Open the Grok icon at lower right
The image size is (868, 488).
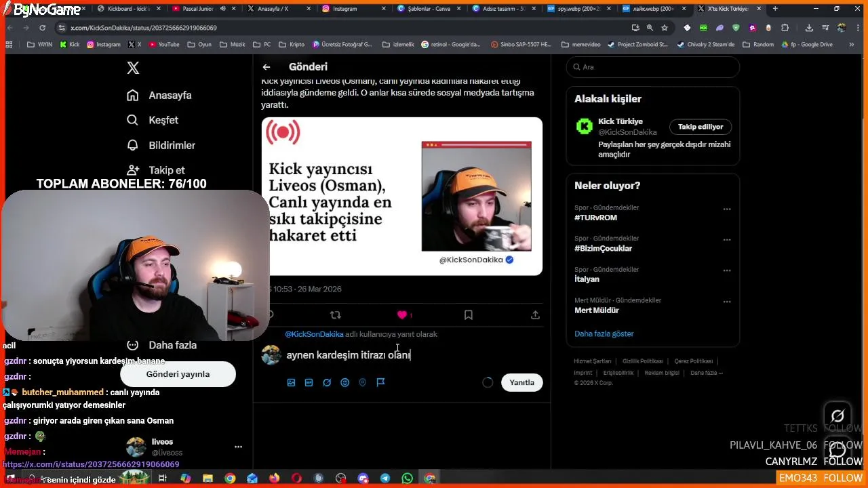(837, 416)
